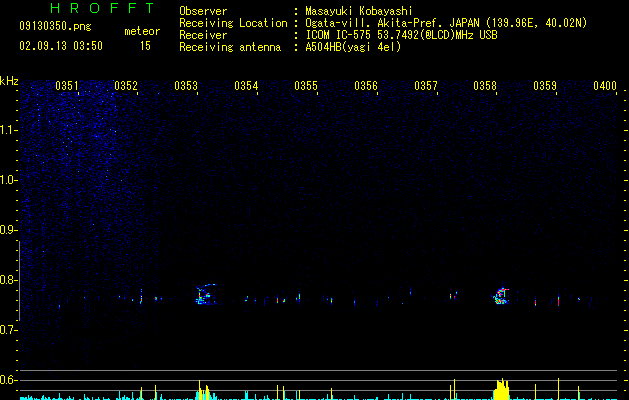Click the 1.0 frequency axis label

9,180
